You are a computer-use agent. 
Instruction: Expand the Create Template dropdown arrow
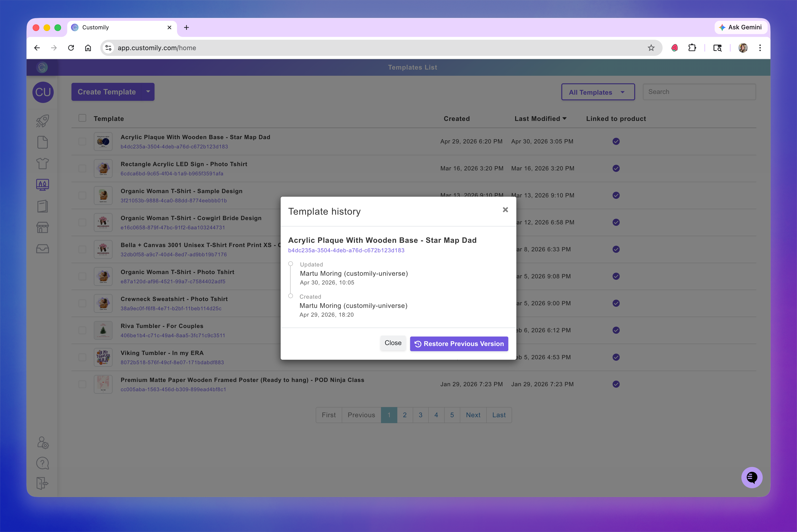point(148,92)
